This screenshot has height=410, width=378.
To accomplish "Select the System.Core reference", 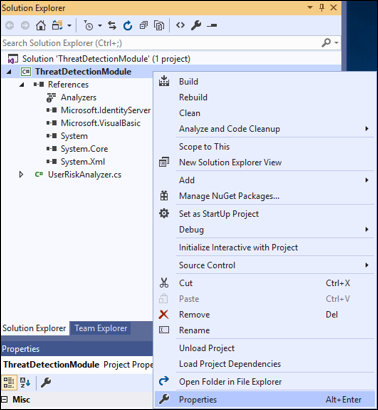I will tap(84, 149).
